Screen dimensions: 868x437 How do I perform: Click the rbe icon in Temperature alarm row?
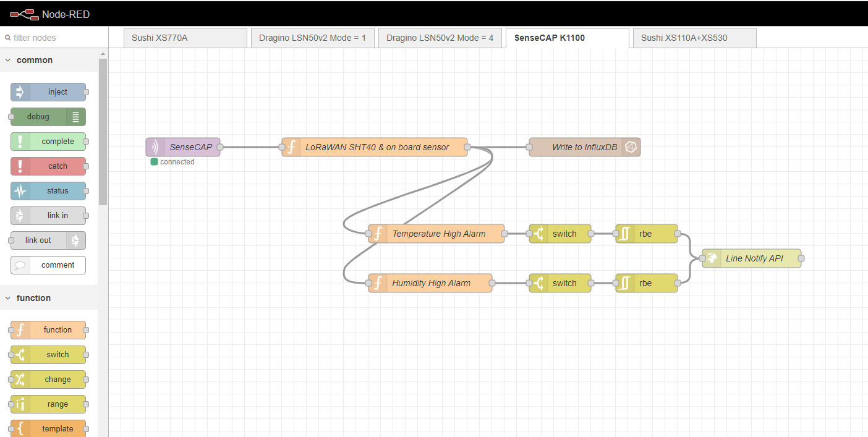pyautogui.click(x=625, y=234)
